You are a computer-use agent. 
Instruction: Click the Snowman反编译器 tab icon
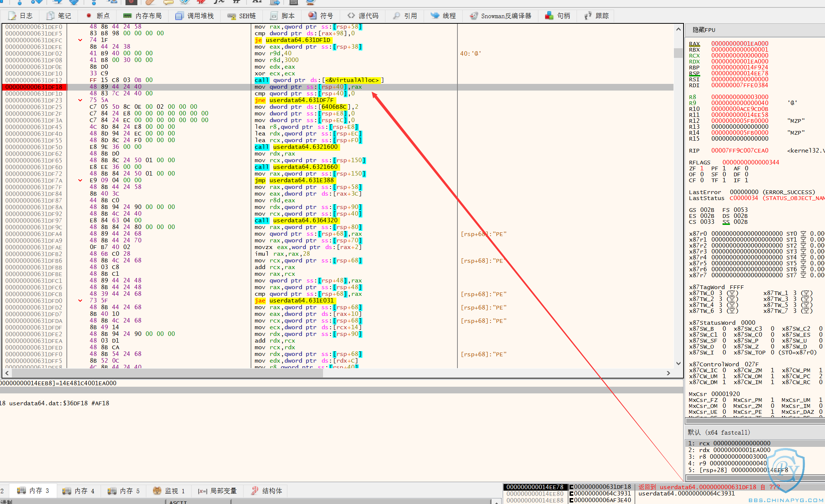[473, 16]
